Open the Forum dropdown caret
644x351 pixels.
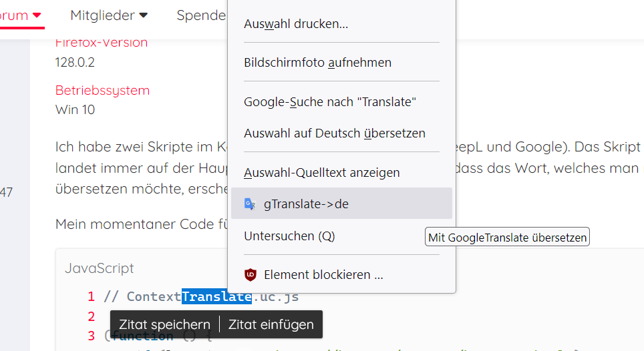tap(37, 15)
